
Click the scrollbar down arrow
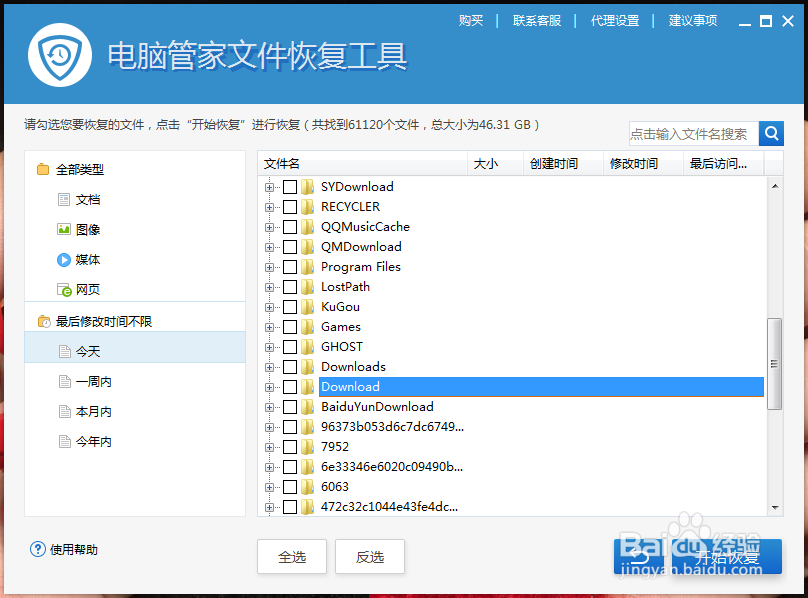pyautogui.click(x=775, y=507)
